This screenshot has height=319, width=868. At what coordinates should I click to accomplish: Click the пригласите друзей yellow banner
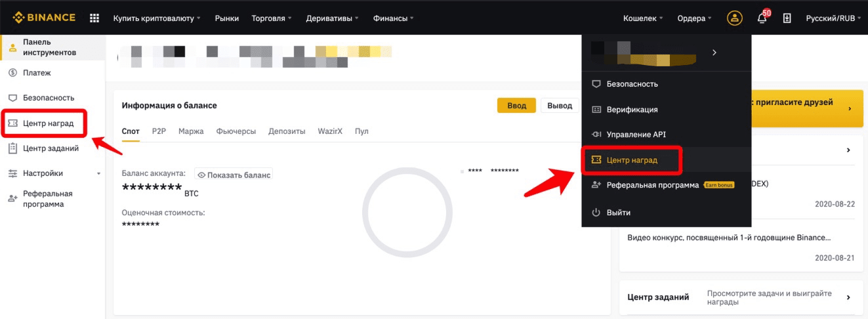[x=806, y=108]
